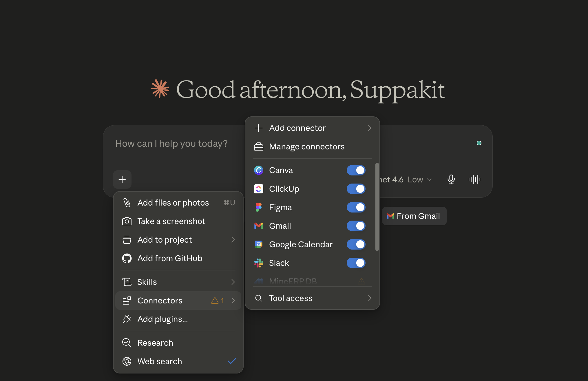Open voice mode waveform icon
This screenshot has width=588, height=381.
tap(474, 179)
